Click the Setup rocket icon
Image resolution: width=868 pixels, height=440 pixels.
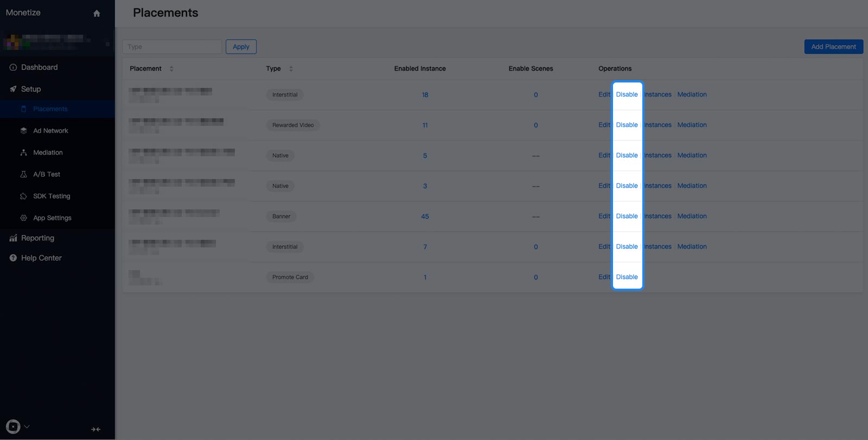[x=13, y=89]
